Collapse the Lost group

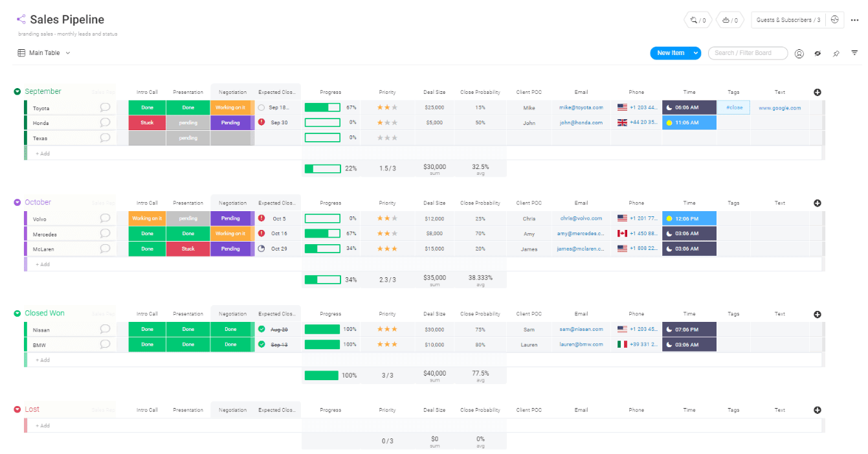tap(17, 409)
